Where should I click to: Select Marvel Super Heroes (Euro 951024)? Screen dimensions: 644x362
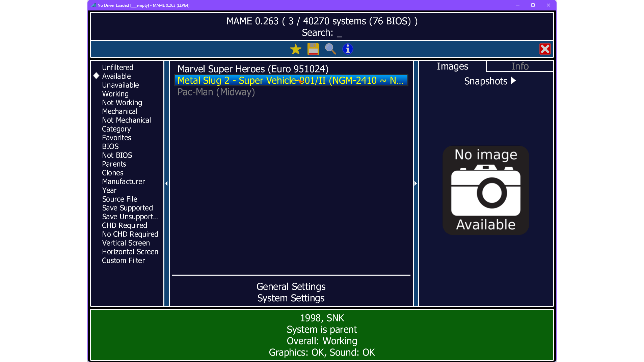point(291,69)
